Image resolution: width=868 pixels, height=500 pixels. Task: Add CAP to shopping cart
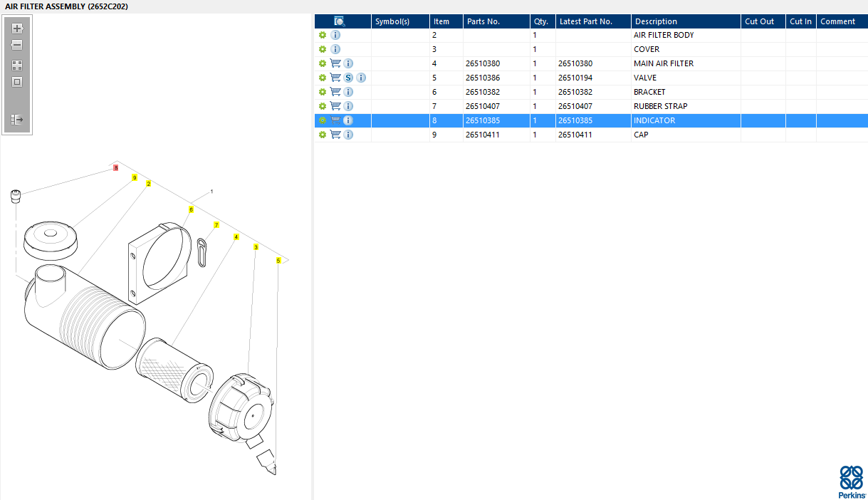click(335, 135)
